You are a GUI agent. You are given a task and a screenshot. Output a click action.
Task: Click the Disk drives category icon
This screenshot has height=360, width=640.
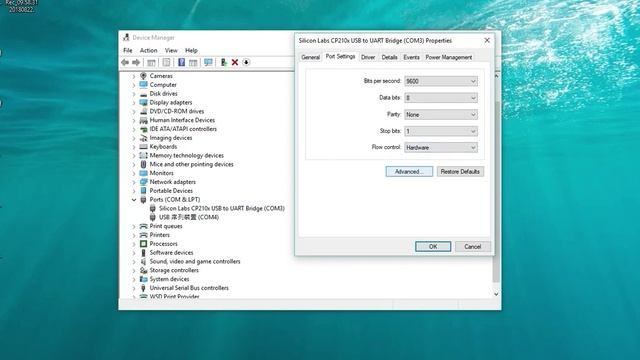coord(143,94)
